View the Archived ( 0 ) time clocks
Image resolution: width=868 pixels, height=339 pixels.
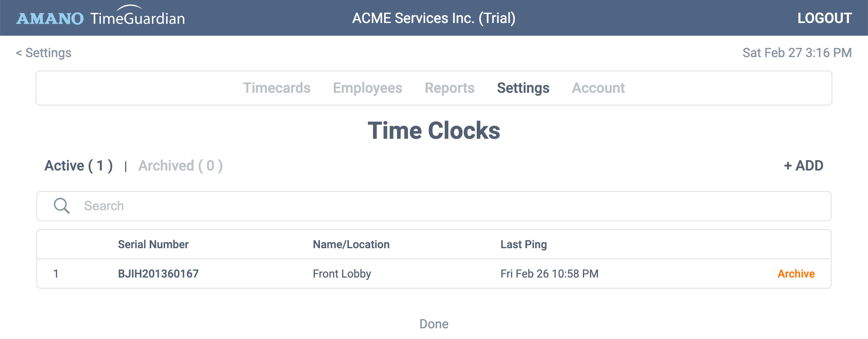point(181,165)
